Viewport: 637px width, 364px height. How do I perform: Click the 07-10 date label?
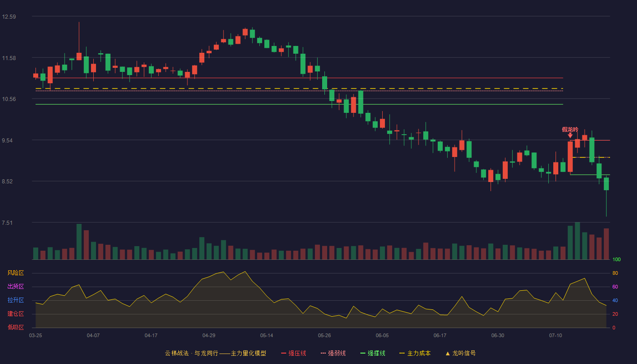point(556,335)
